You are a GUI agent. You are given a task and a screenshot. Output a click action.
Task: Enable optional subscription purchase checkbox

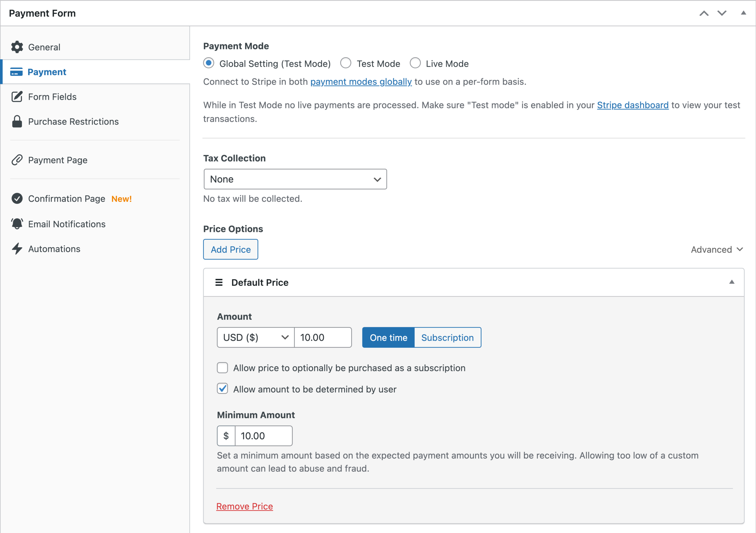tap(223, 368)
